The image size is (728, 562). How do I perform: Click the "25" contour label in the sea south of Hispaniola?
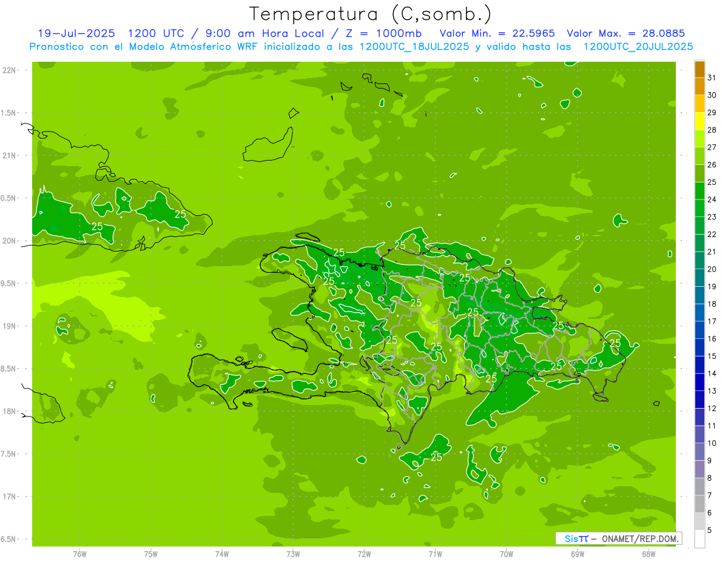coord(436,457)
